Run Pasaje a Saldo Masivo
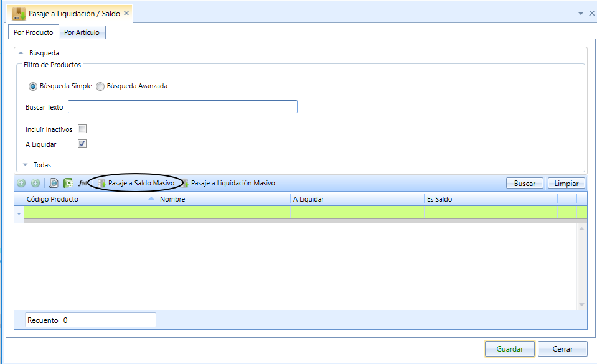 pos(136,183)
